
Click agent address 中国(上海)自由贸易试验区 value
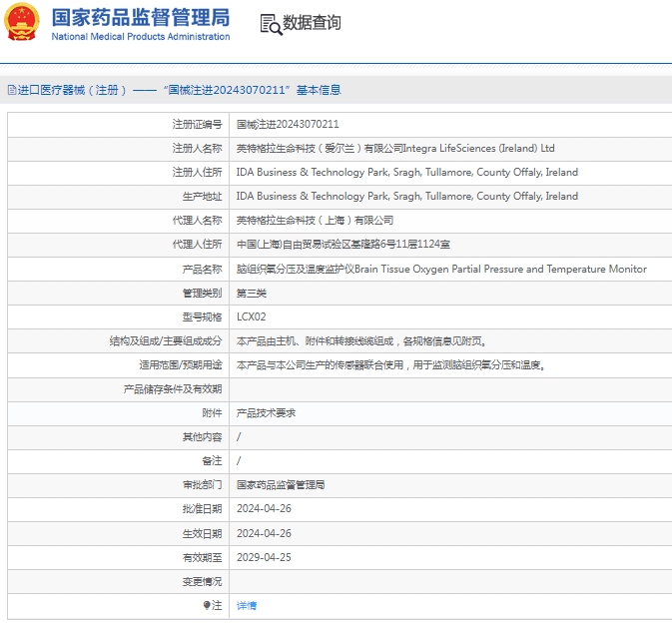point(343,245)
